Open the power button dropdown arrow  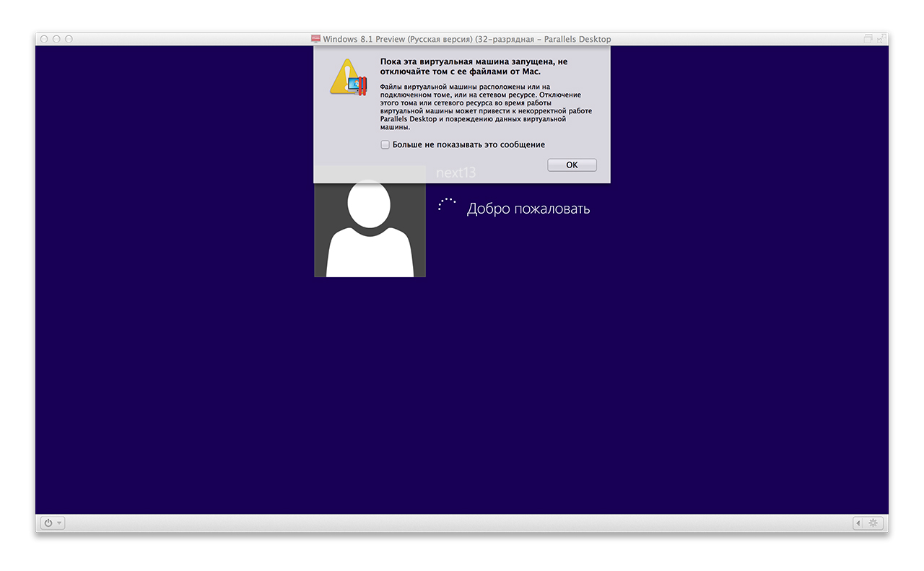(x=59, y=523)
